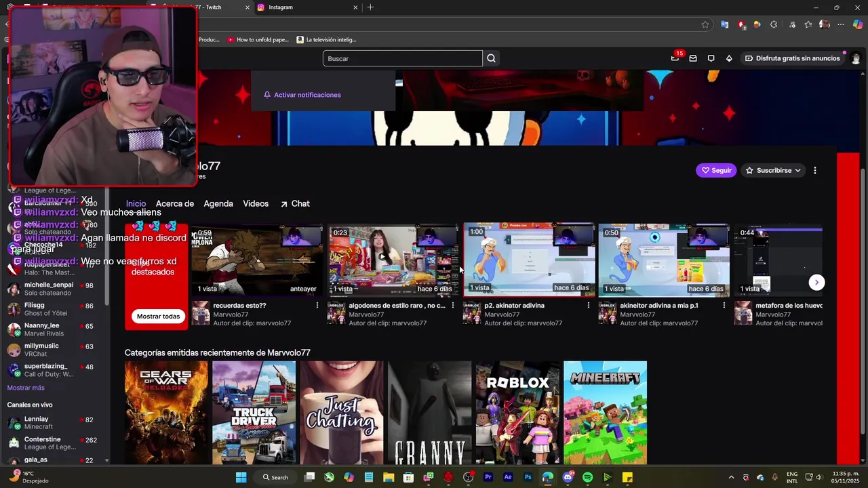Open superblazing_ channel in sidebar
Screen dimensions: 868x488
click(x=54, y=370)
